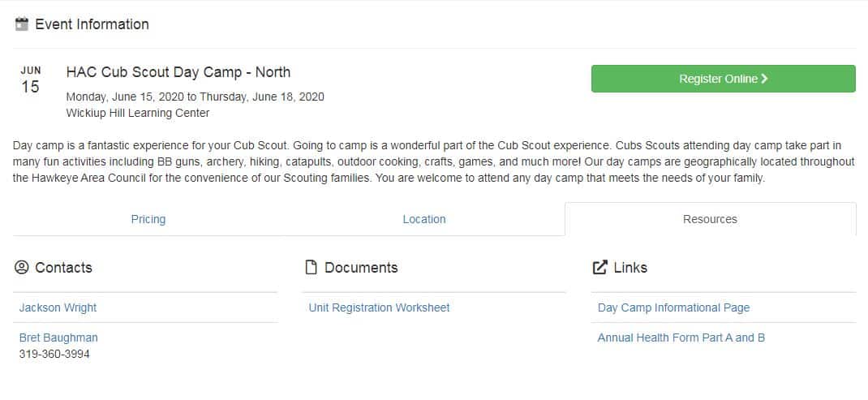Screen dimensions: 868x400
Task: Open Jackson Wright contact link
Action: tap(58, 308)
